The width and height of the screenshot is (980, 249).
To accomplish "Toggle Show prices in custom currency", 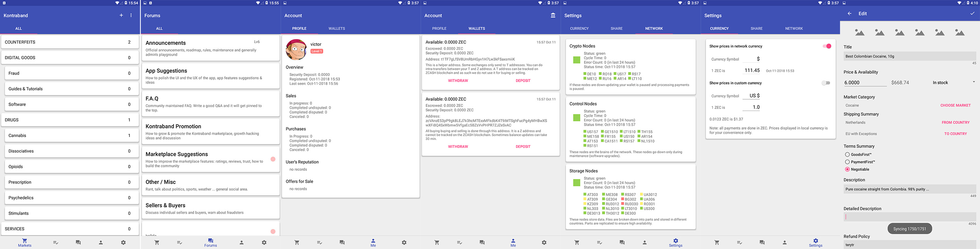I will click(x=826, y=83).
